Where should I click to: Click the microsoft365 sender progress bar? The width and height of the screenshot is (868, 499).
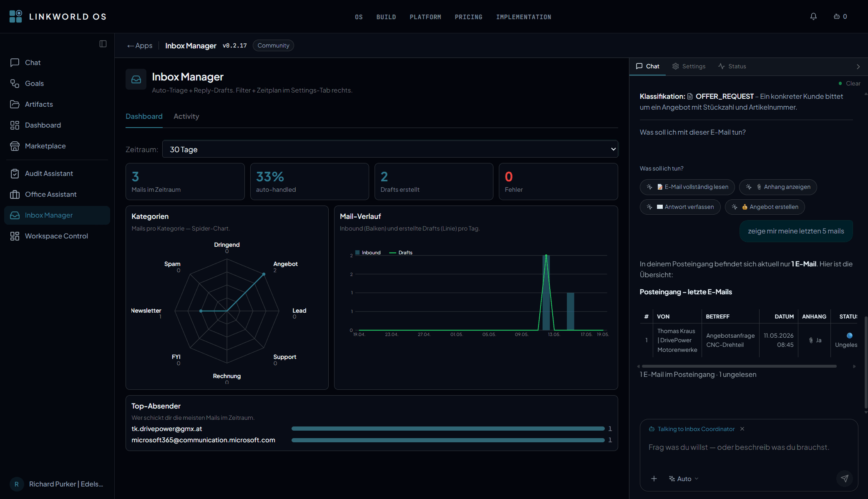pos(448,440)
